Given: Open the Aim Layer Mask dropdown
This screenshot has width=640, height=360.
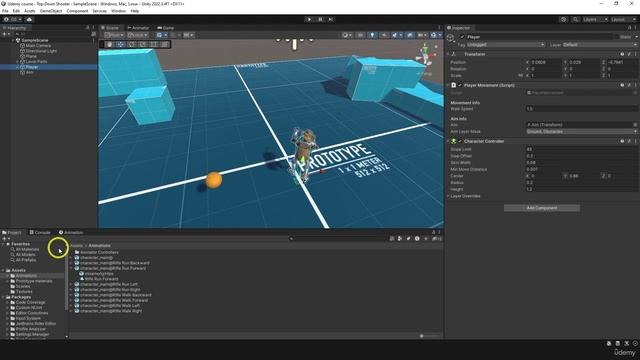Looking at the screenshot, I should 582,131.
